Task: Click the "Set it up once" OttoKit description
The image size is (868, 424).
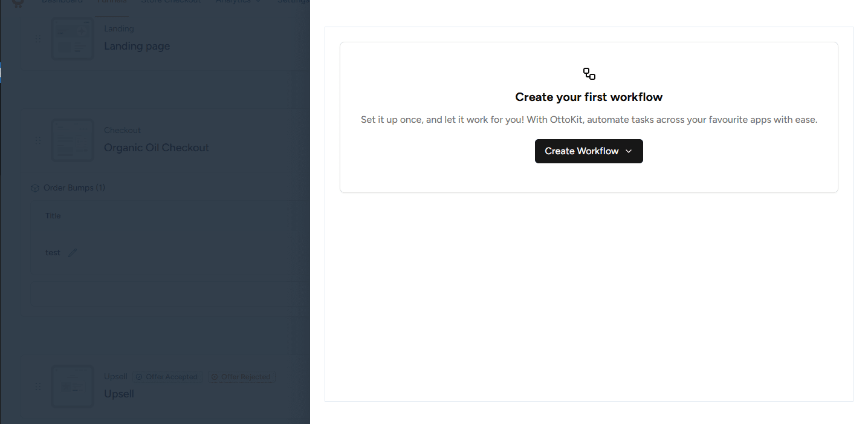Action: (x=589, y=120)
